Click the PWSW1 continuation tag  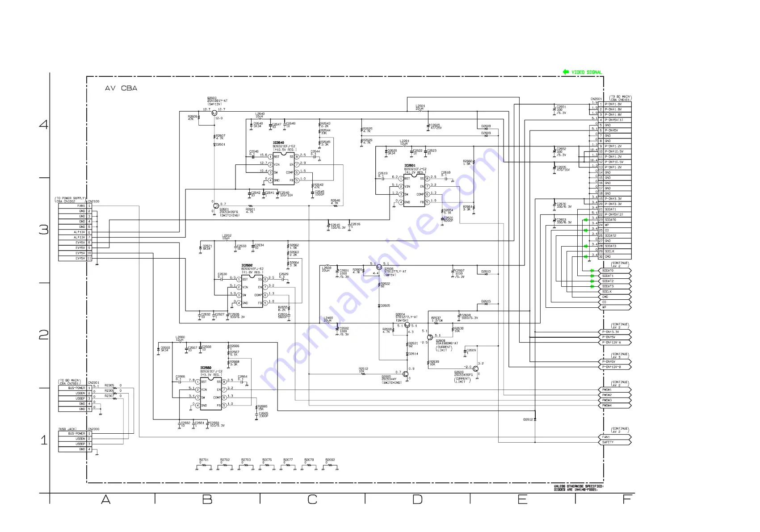(x=615, y=390)
